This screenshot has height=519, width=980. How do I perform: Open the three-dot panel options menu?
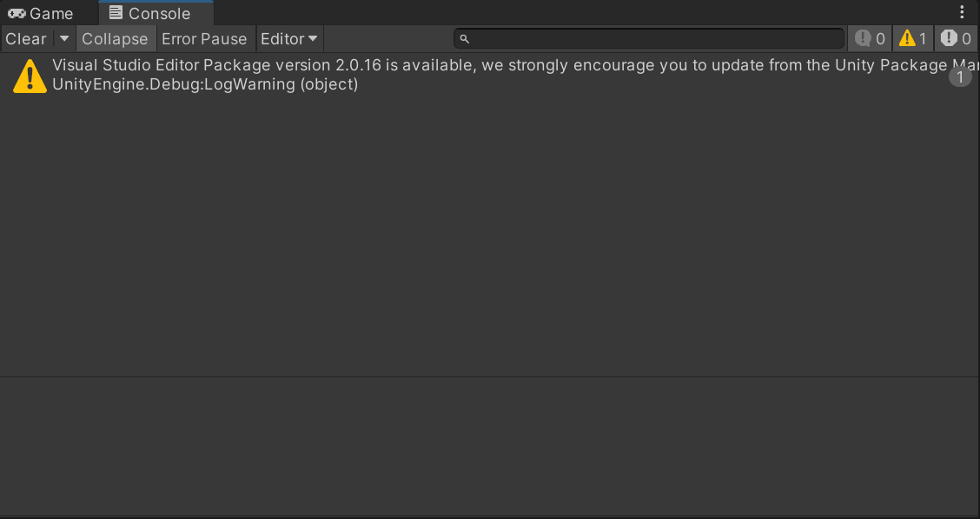pyautogui.click(x=962, y=12)
